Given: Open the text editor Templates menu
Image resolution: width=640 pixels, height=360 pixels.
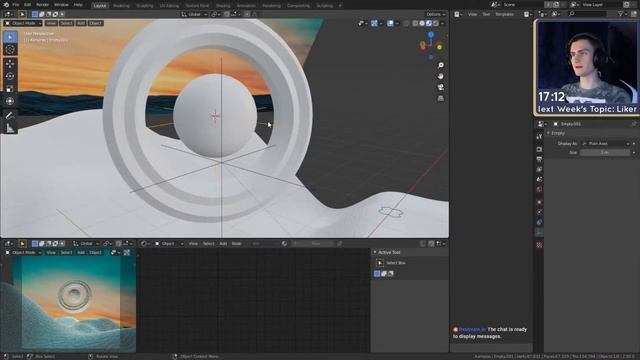Looking at the screenshot, I should (x=504, y=14).
